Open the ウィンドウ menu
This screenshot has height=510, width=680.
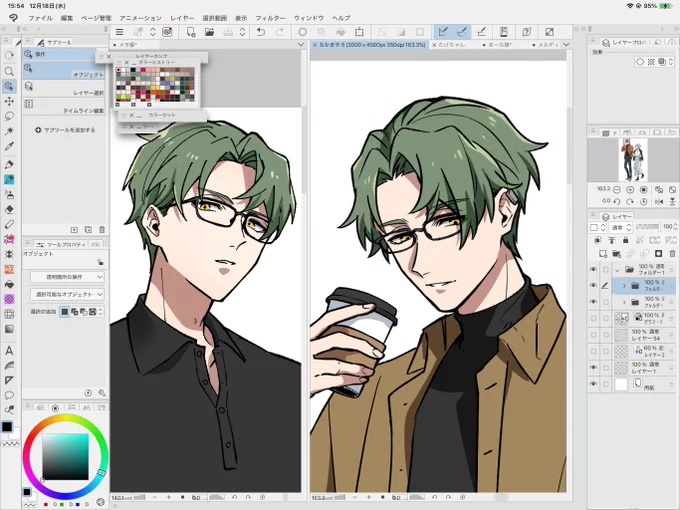pos(309,18)
